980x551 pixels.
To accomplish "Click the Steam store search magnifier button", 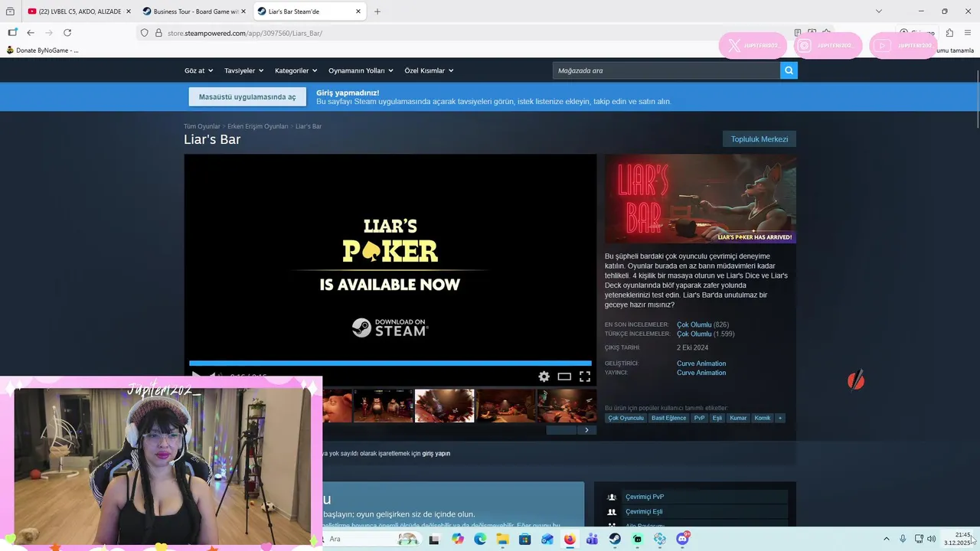I will coord(789,70).
